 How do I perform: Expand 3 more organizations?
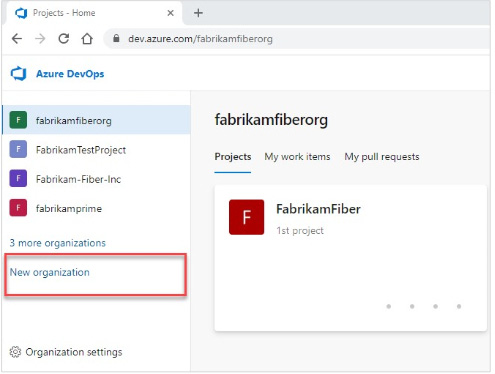[58, 243]
